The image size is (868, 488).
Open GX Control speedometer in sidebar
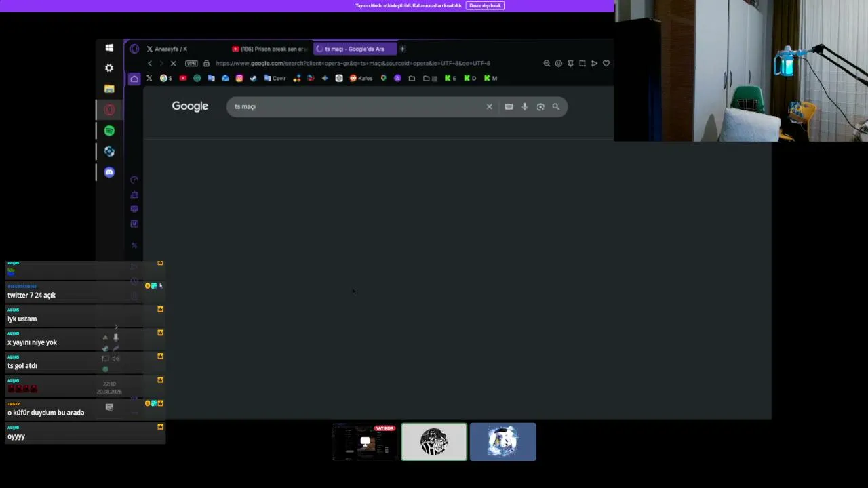(134, 180)
